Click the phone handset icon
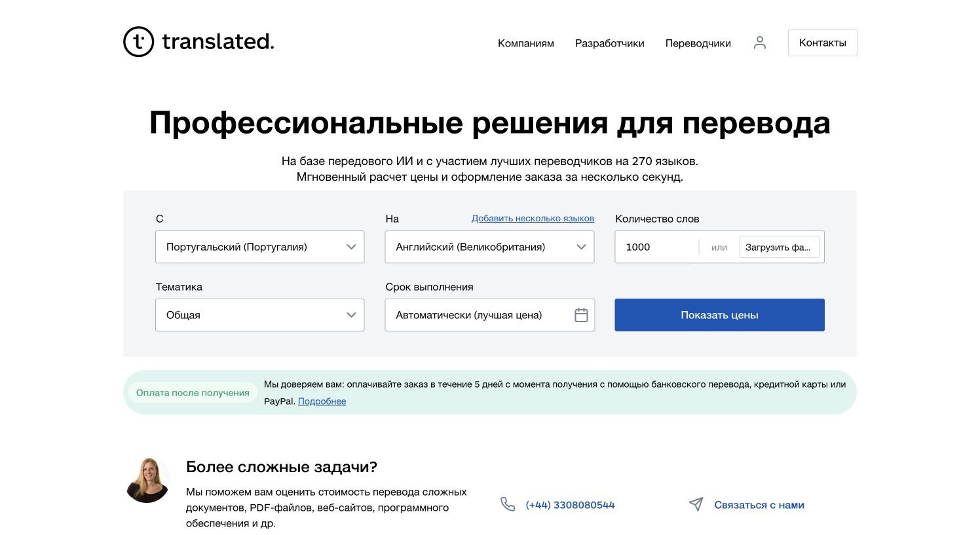Image resolution: width=980 pixels, height=535 pixels. 508,504
